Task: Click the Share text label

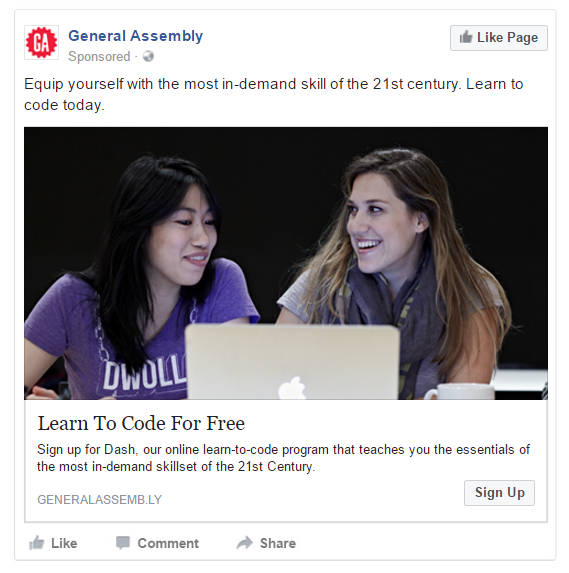Action: [x=278, y=543]
